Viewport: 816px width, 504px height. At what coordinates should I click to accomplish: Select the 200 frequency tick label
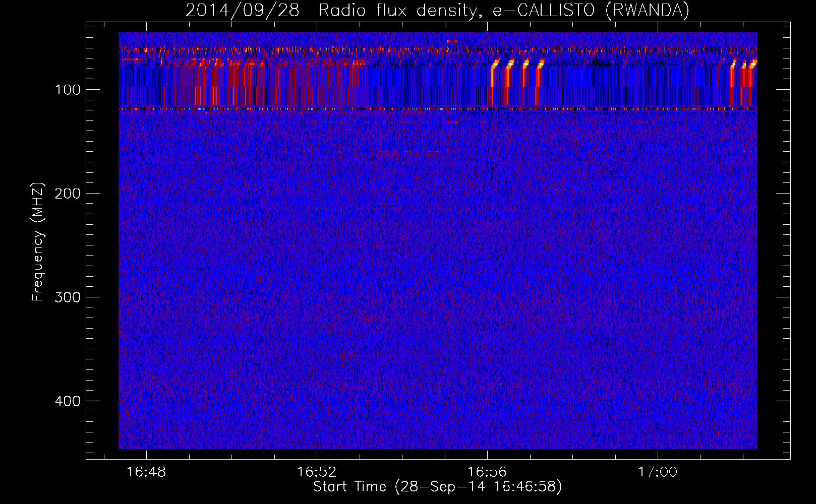point(68,194)
